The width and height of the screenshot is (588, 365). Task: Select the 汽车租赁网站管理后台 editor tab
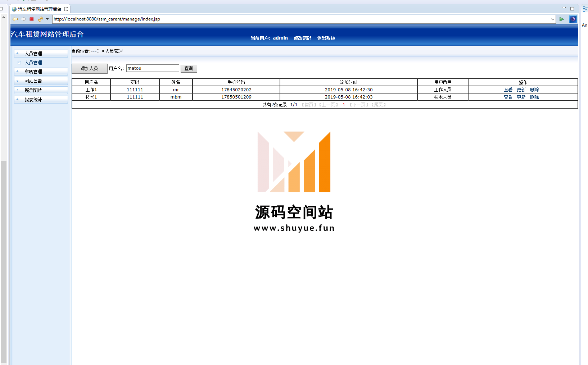(x=40, y=9)
